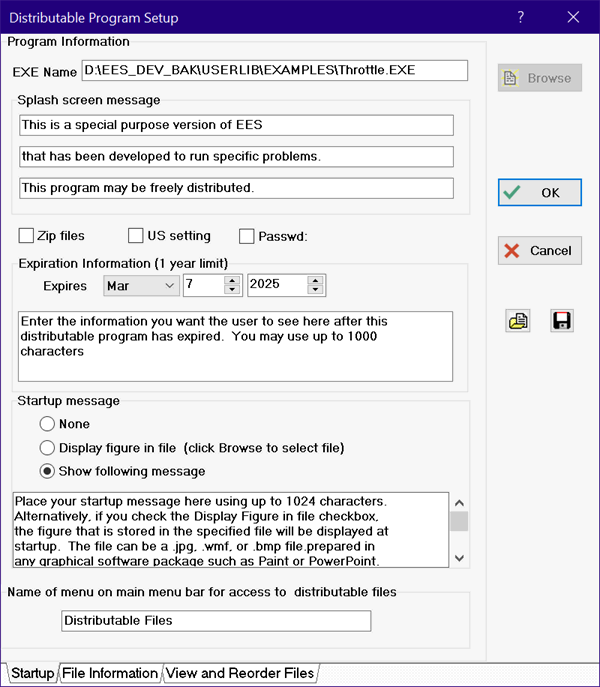Click the EXE Name input field

coord(275,71)
